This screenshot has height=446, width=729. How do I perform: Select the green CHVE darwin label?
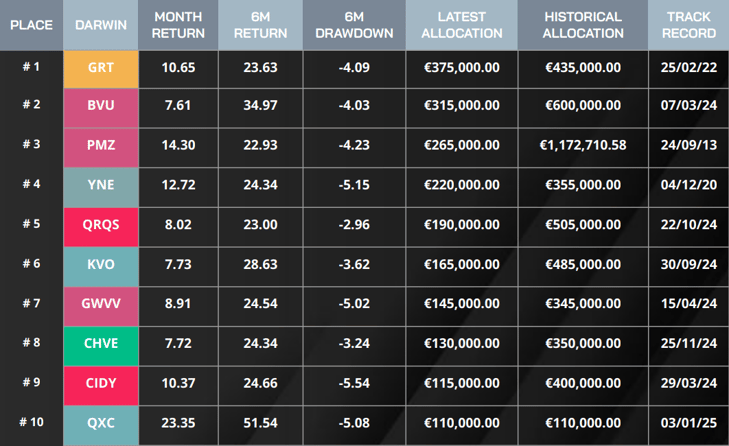click(100, 344)
